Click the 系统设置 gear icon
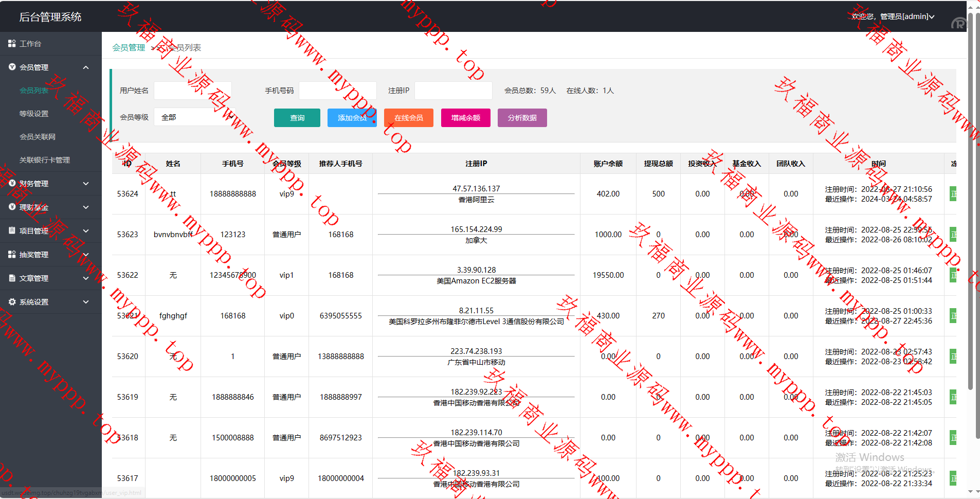This screenshot has height=499, width=980. click(12, 301)
